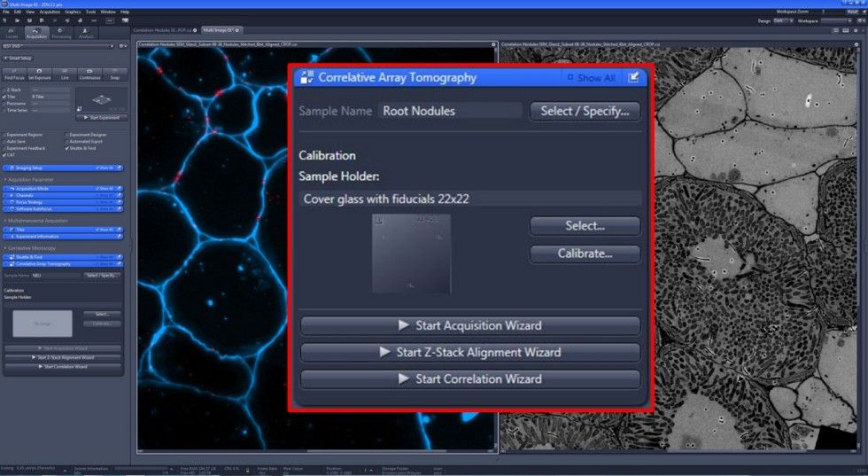The width and height of the screenshot is (868, 476).
Task: Click Start Z-Stack Alignment Wizard in the enlarged panel
Action: (x=470, y=353)
